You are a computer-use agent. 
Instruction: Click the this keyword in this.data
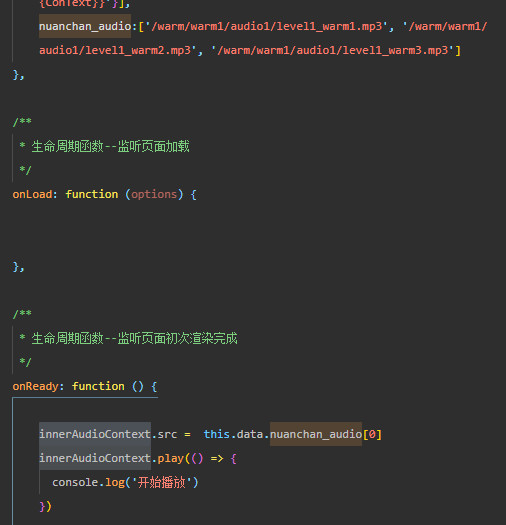click(217, 434)
